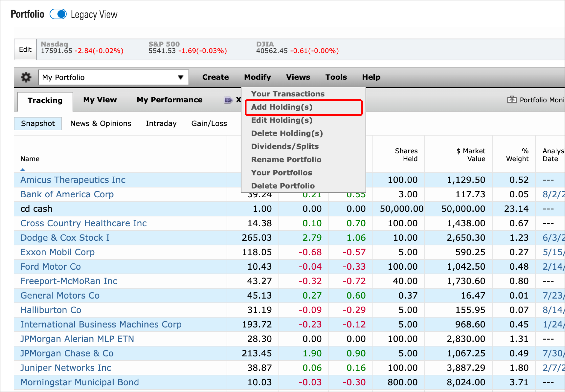Screen dimensions: 565x392
Task: Click the Shares Held column header
Action: click(x=406, y=155)
